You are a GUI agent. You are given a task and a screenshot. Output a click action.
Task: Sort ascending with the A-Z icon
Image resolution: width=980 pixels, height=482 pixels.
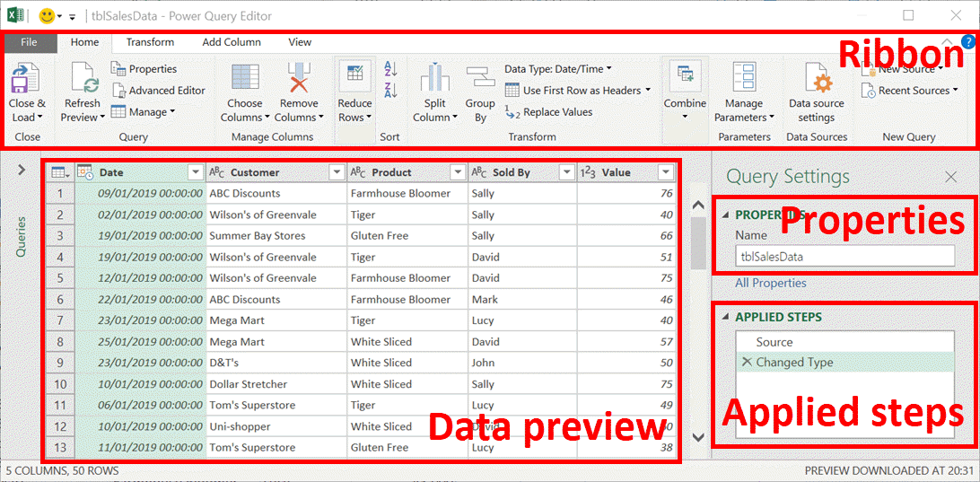pos(390,69)
